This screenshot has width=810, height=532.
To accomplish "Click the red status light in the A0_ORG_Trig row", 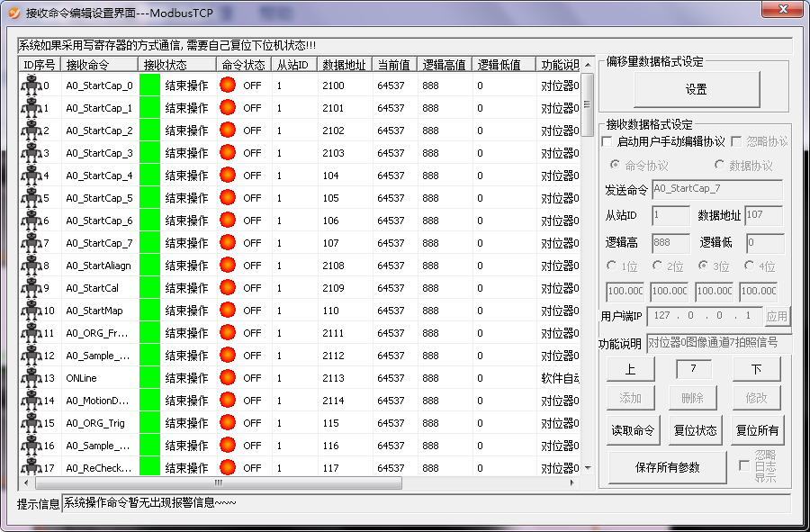I will click(x=228, y=423).
